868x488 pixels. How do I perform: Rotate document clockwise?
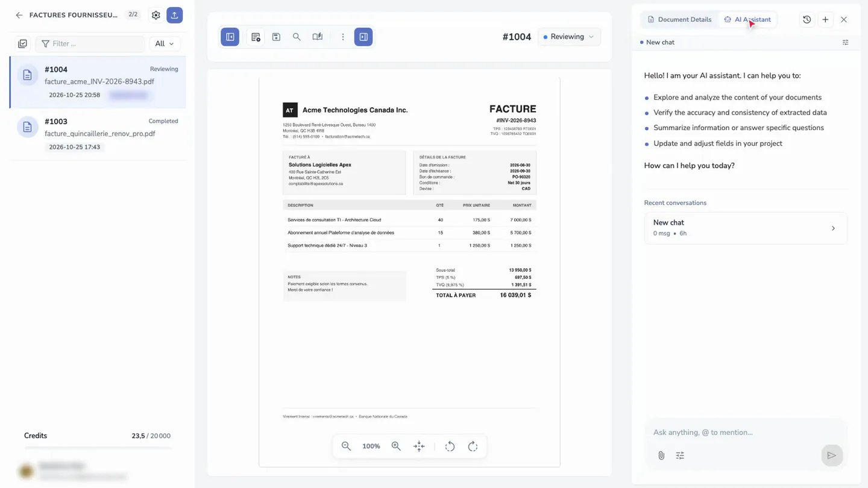pos(473,446)
